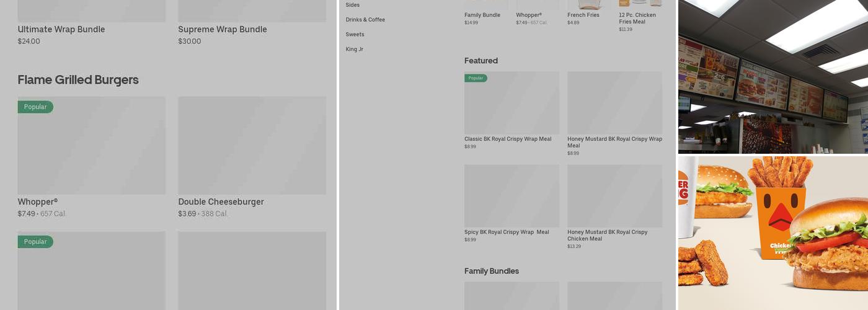Open the King Jr category

click(x=355, y=50)
